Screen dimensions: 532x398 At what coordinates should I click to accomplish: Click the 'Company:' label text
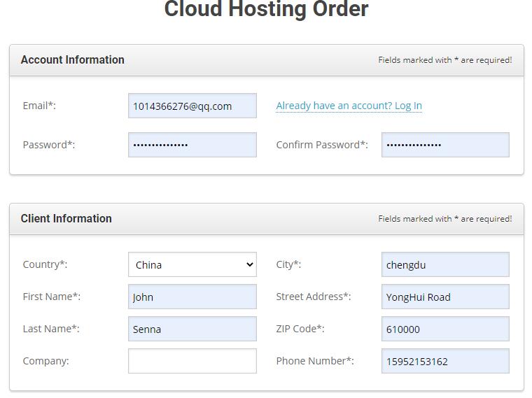click(45, 361)
